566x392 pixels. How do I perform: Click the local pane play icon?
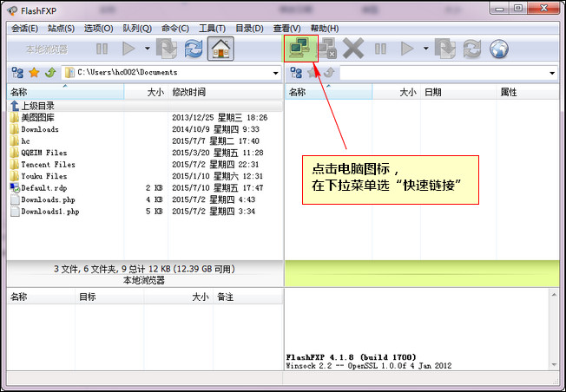[128, 49]
